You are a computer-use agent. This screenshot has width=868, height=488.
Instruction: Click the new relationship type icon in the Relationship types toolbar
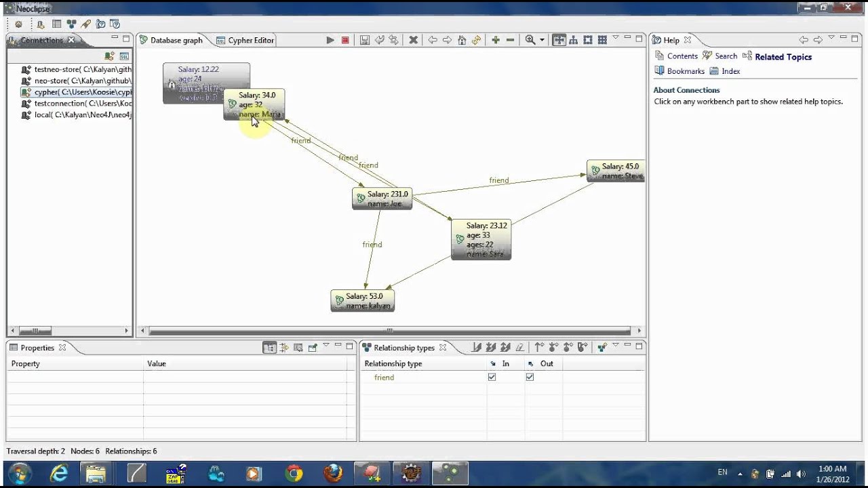pyautogui.click(x=601, y=348)
